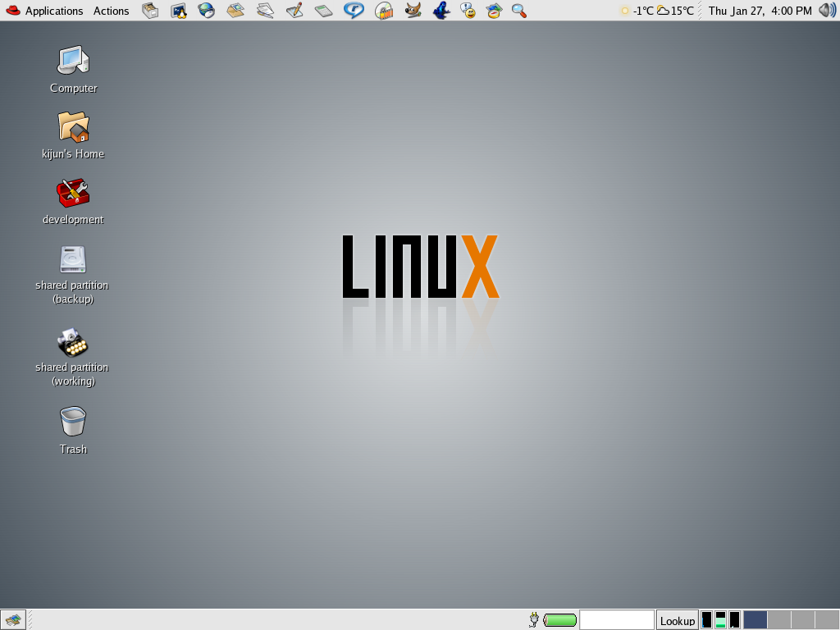Viewport: 840px width, 630px height.
Task: Click the -1°C weather applet
Action: 637,11
